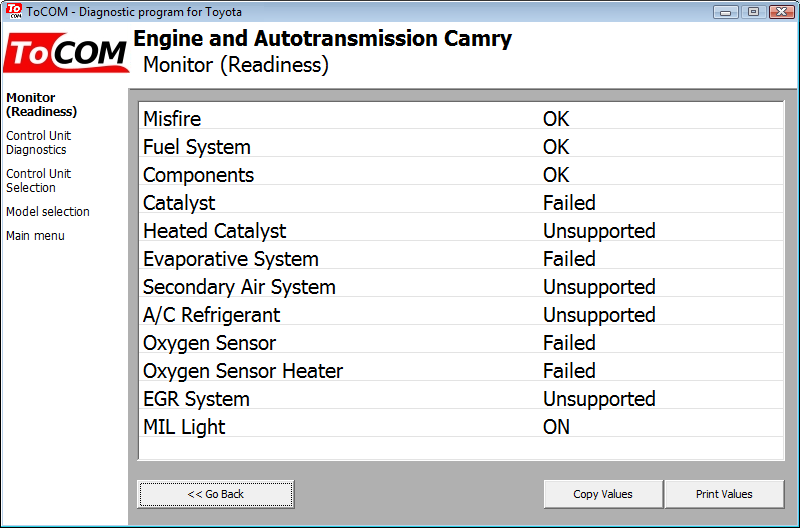Viewport: 800px width, 528px height.
Task: Open Model selection in sidebar
Action: click(47, 211)
